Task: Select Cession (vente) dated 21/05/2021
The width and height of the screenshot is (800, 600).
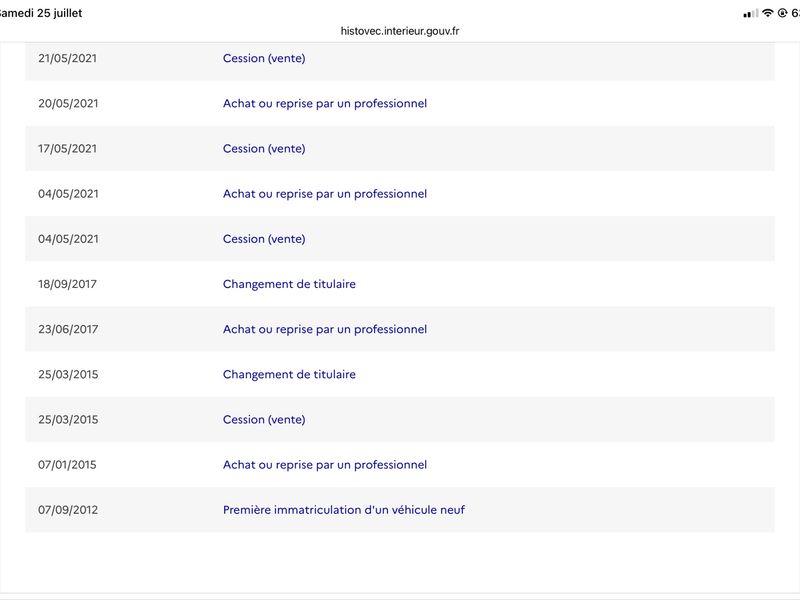Action: [x=264, y=58]
